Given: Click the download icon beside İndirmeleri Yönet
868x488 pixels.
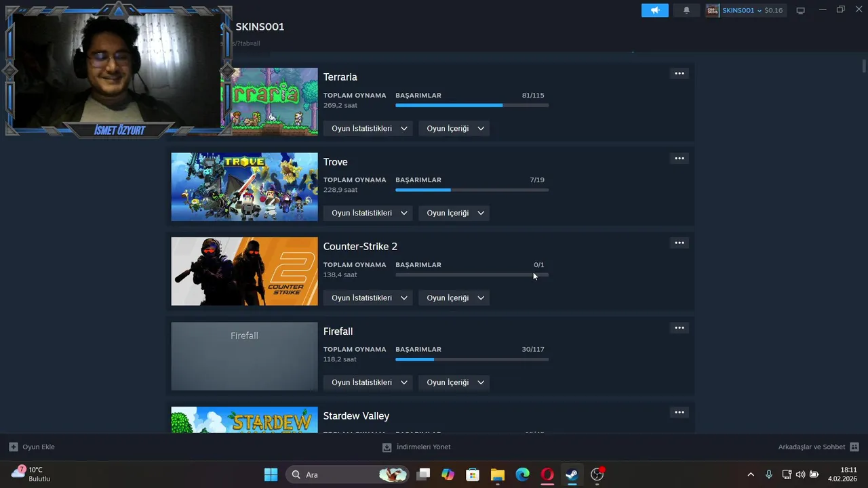Looking at the screenshot, I should (x=387, y=447).
